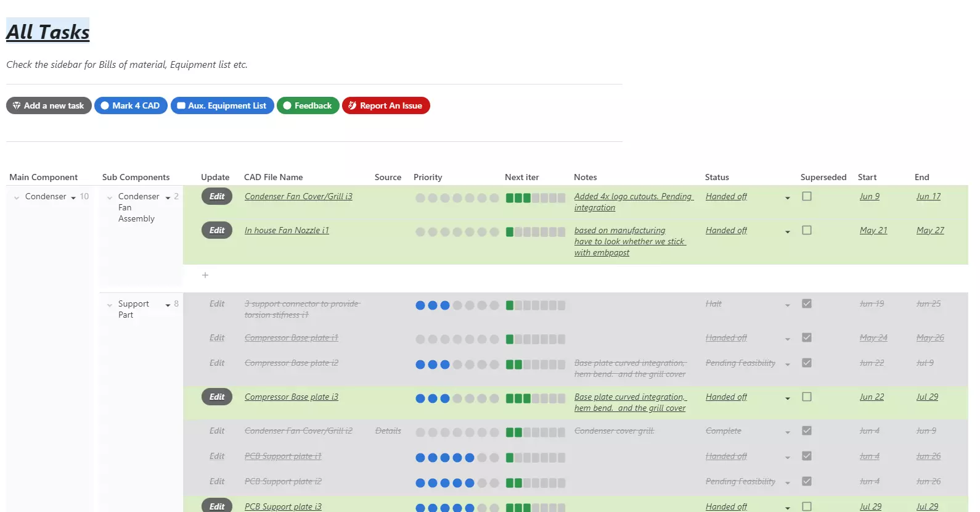Set priority dots for Compressor Base plate i3
This screenshot has width=980, height=512.
click(457, 398)
